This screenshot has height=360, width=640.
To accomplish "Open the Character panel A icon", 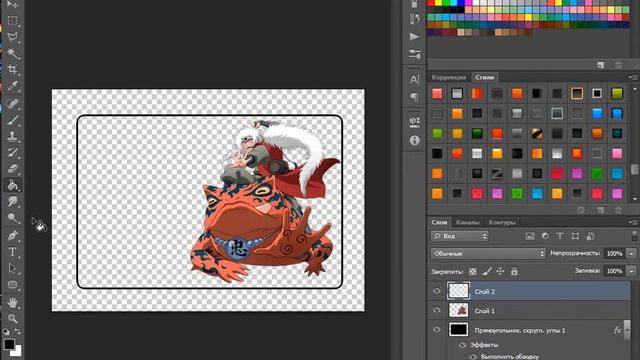I will point(414,80).
